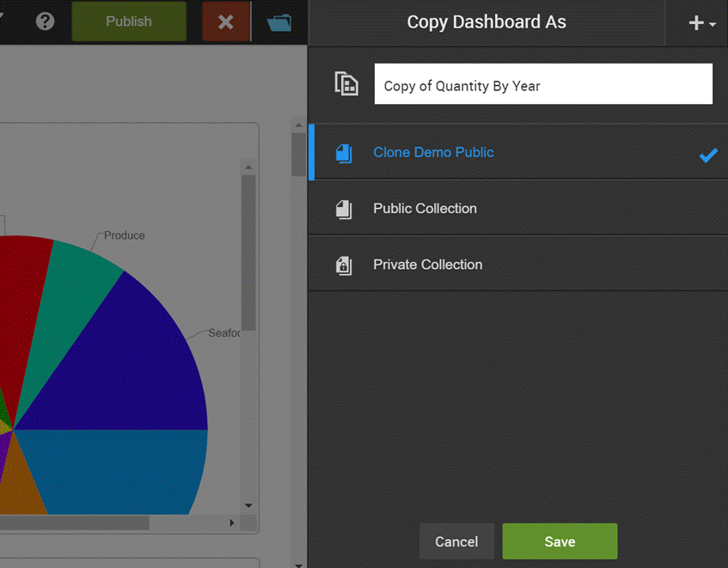Select the Public Collection entry
Image resolution: width=728 pixels, height=568 pixels.
point(425,209)
